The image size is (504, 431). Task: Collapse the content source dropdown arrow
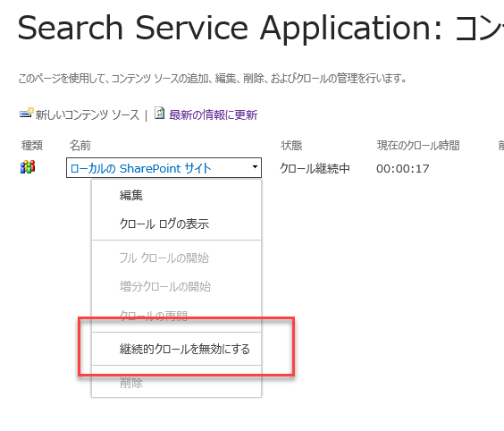coord(255,167)
